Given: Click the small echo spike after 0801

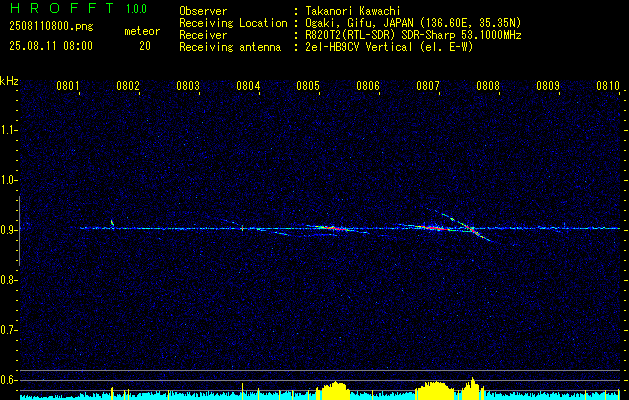Looking at the screenshot, I should 112,223.
